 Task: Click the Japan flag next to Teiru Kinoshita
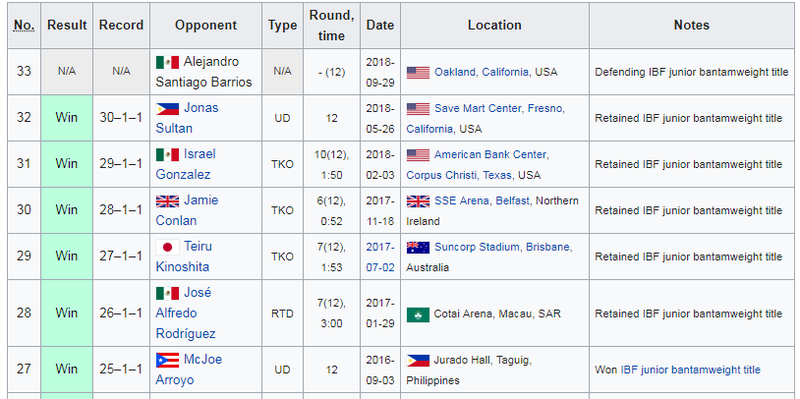[167, 247]
